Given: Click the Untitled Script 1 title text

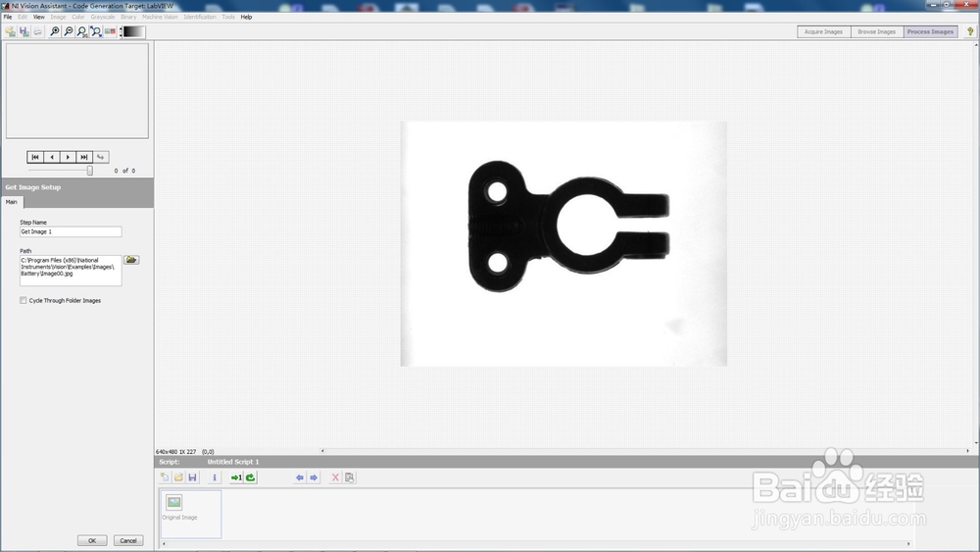Looking at the screenshot, I should 233,462.
